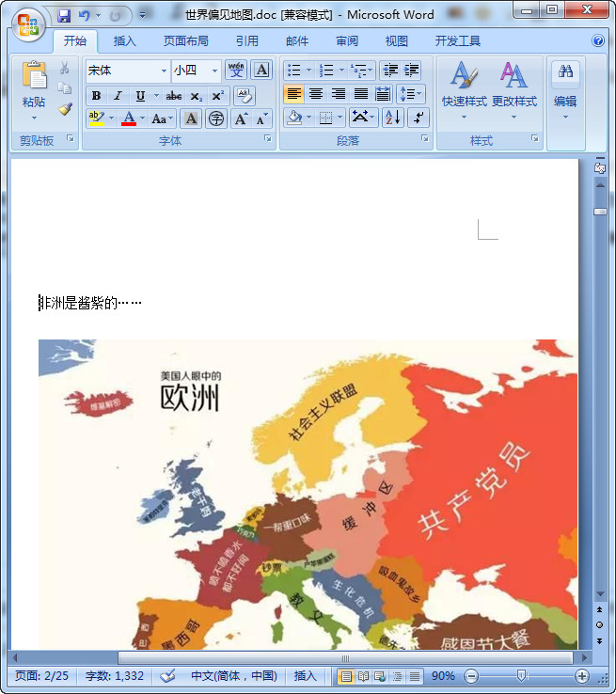Grow font size with large A icon
This screenshot has width=616, height=694.
coord(241,118)
